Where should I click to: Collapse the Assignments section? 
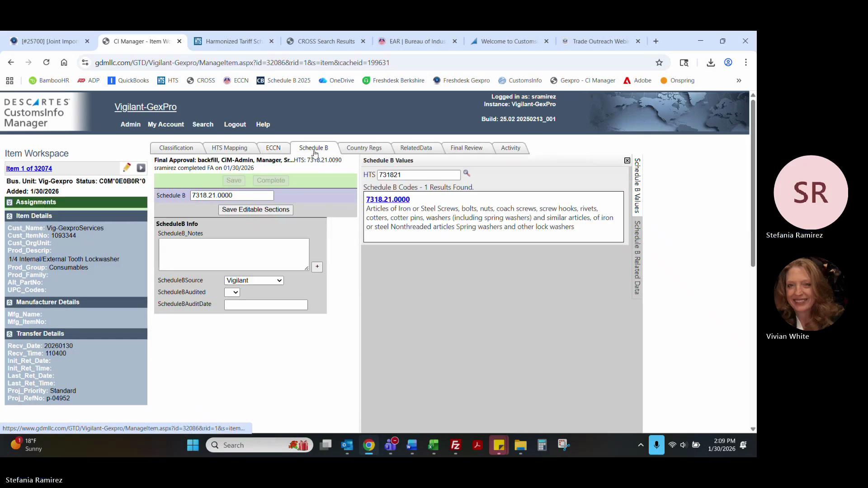[9, 202]
